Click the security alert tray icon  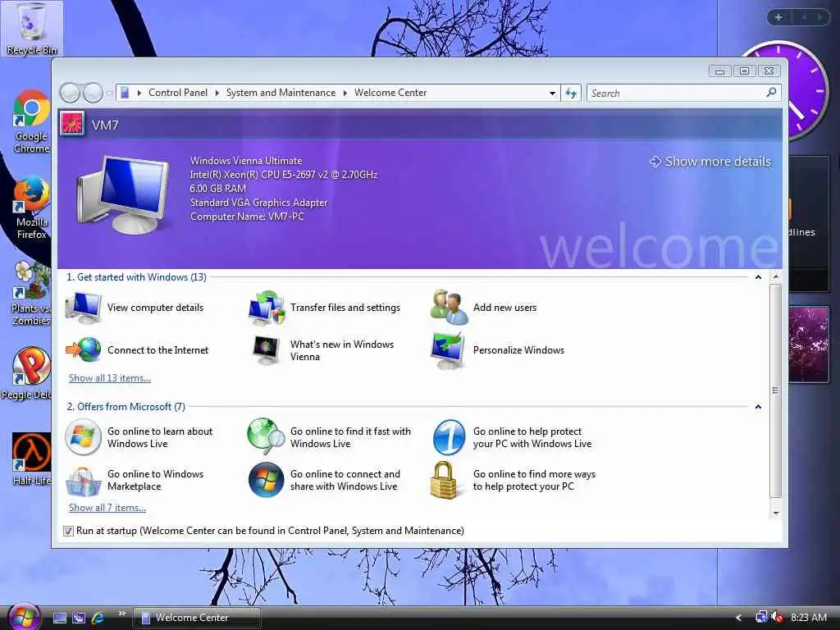click(776, 617)
